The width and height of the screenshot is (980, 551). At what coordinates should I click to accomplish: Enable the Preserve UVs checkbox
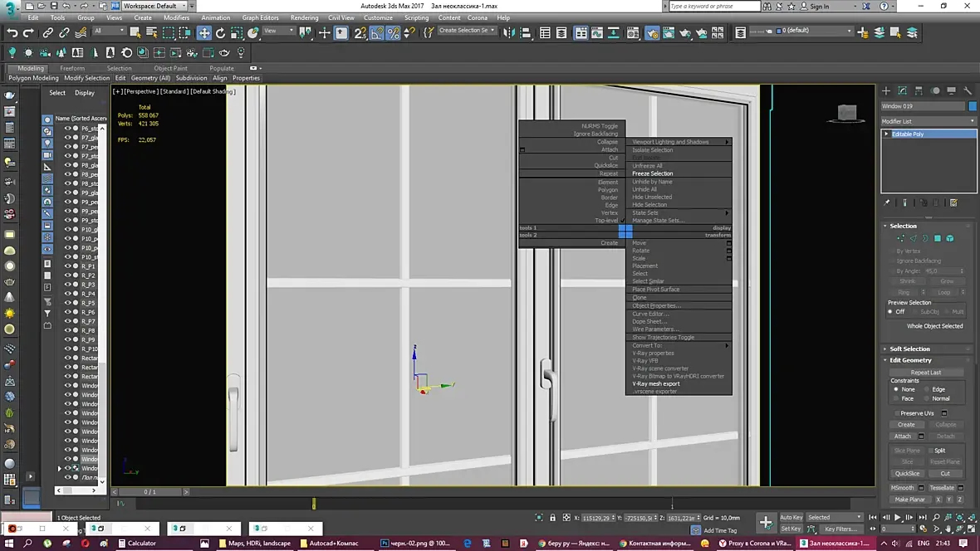tap(897, 413)
